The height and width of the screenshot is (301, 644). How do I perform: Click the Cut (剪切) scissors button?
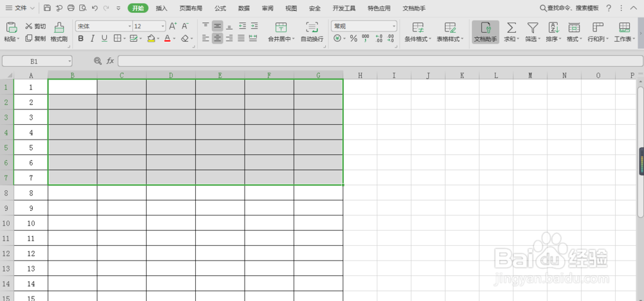coord(35,26)
